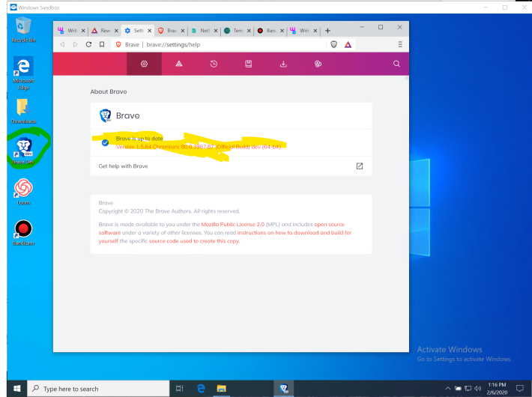
Task: Bookmark this page icon
Action: [102, 44]
